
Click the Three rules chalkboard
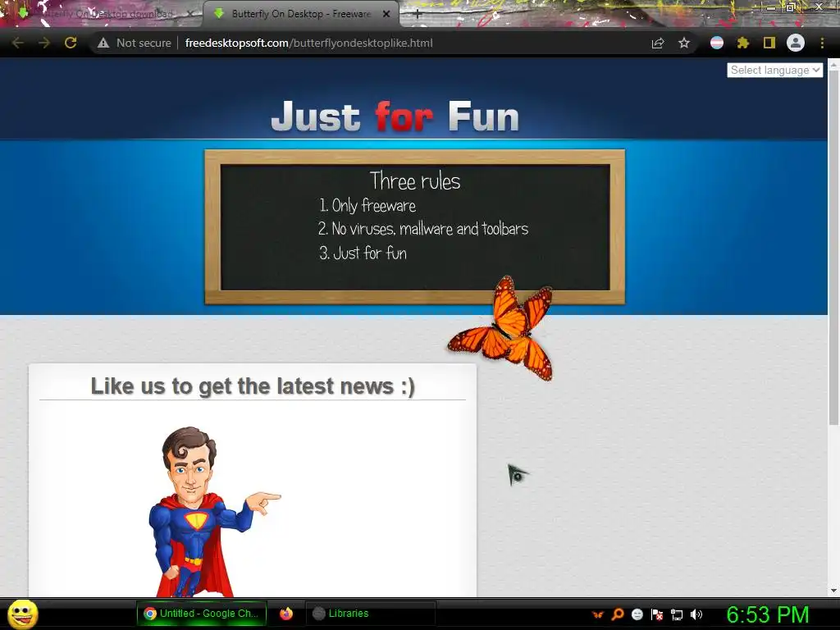click(414, 227)
